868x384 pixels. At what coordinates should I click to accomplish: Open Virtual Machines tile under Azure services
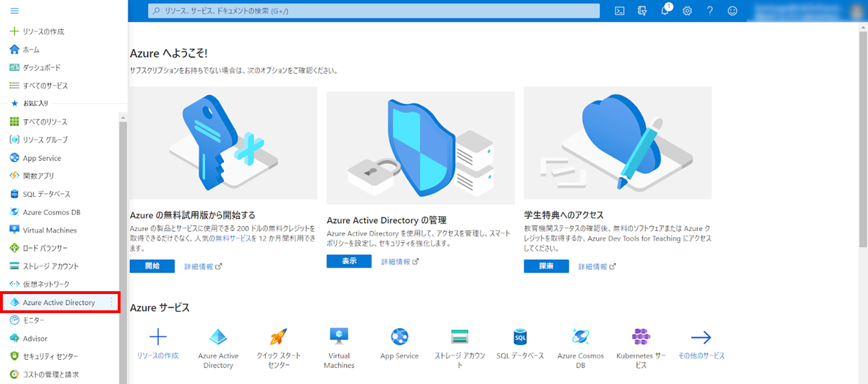(x=339, y=348)
